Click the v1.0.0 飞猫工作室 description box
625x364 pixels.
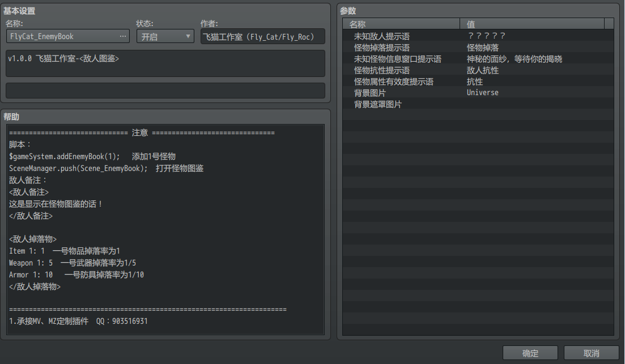click(x=165, y=63)
